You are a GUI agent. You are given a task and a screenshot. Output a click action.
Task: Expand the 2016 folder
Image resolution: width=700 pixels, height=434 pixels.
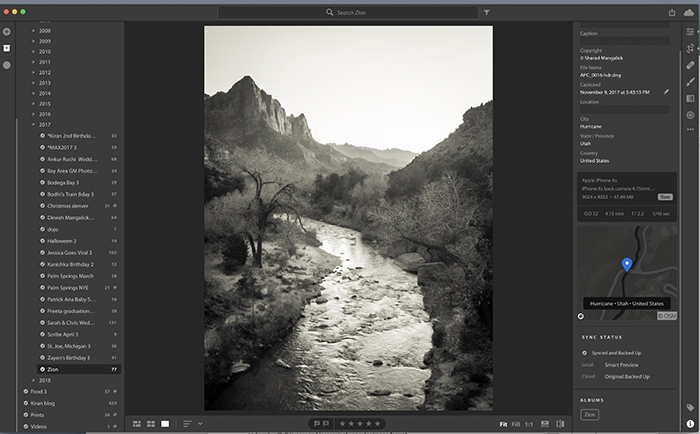tap(33, 114)
